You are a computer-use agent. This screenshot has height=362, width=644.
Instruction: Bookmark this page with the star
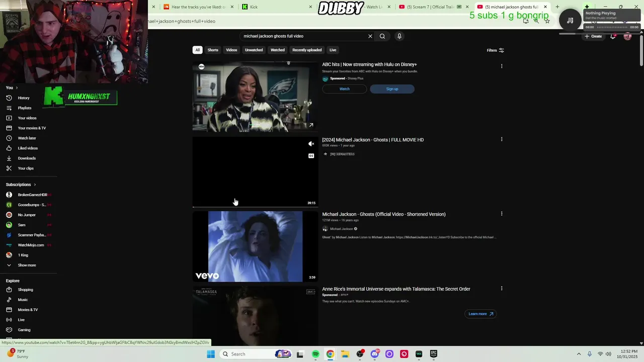pos(547,21)
